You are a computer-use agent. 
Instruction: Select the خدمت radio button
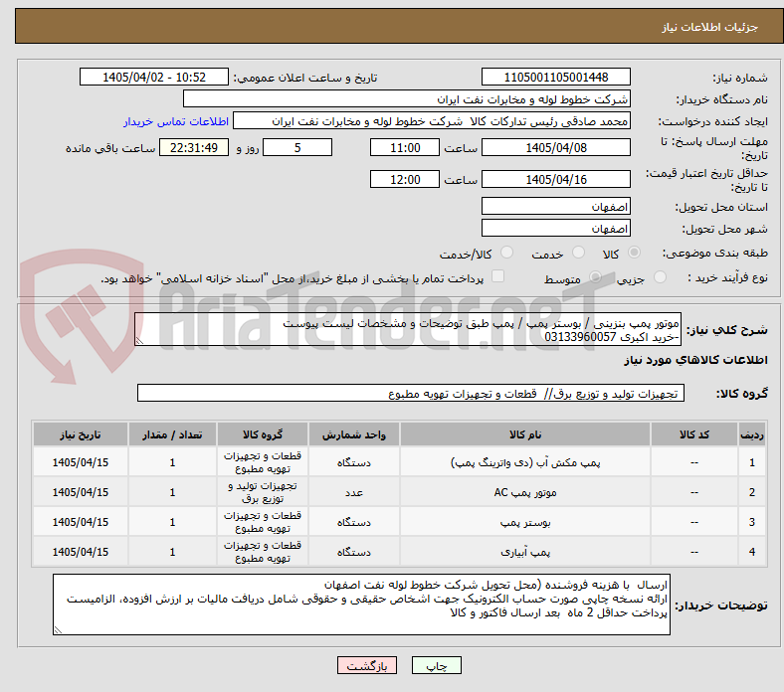pos(578,253)
